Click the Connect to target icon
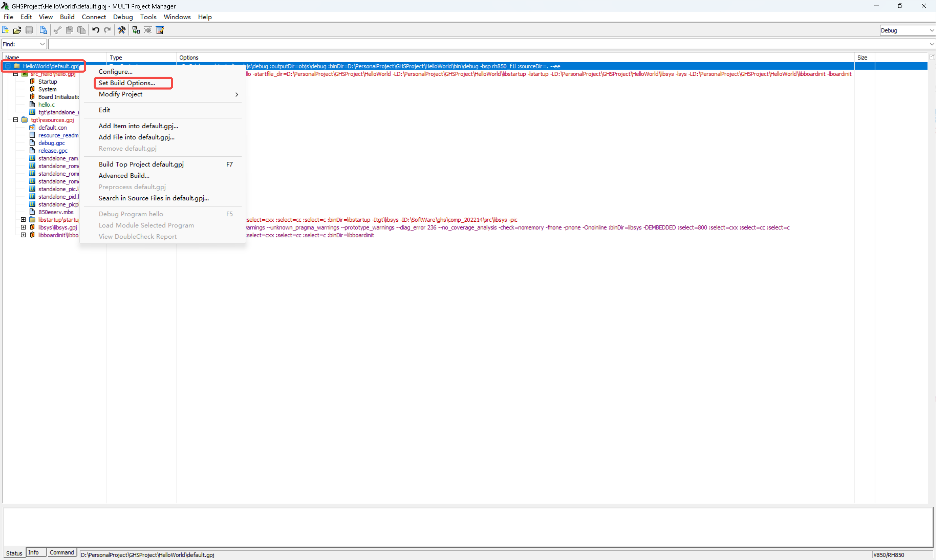Viewport: 936px width, 560px height. coord(136,30)
